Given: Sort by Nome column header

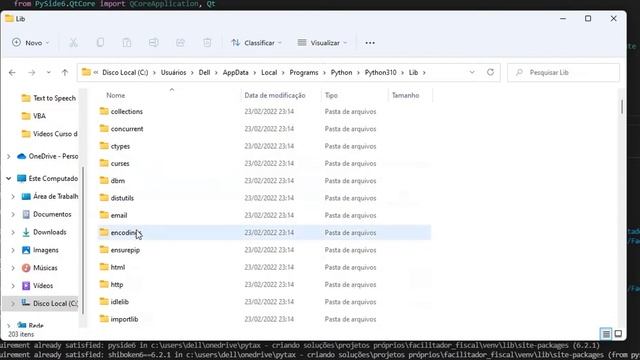Looking at the screenshot, I should [x=116, y=95].
